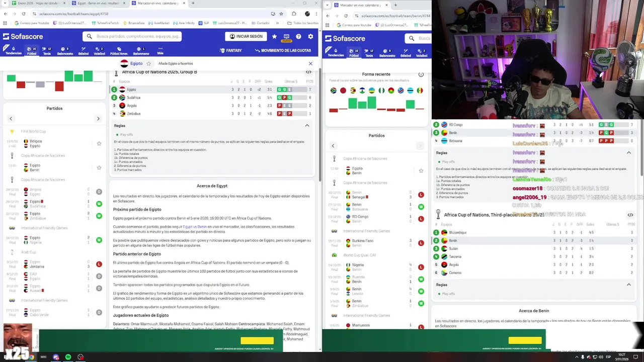Open Correos para Youtube bookmark in left browser
Screen dimensions: 644x362
pos(31,23)
